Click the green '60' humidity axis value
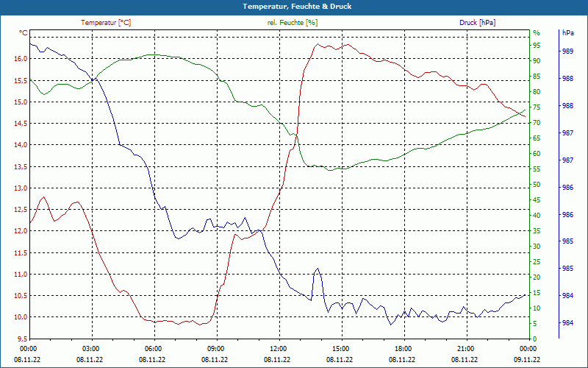This screenshot has width=588, height=368. coord(537,153)
